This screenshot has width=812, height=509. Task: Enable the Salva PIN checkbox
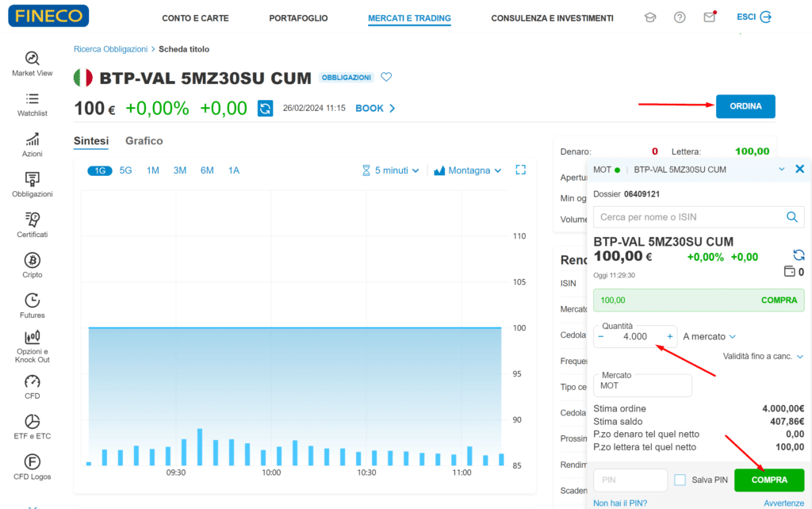[680, 480]
